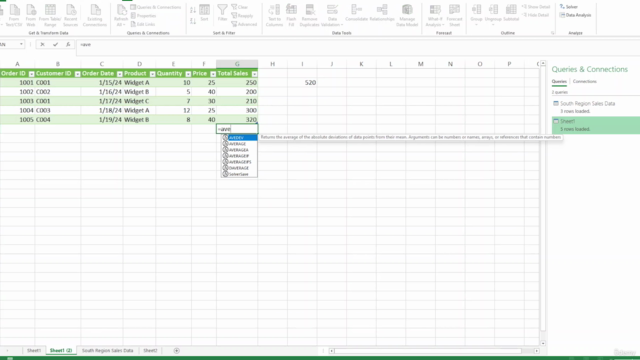Screen dimensions: 640x360
Task: Open Quantity column filter dropdown
Action: click(188, 74)
